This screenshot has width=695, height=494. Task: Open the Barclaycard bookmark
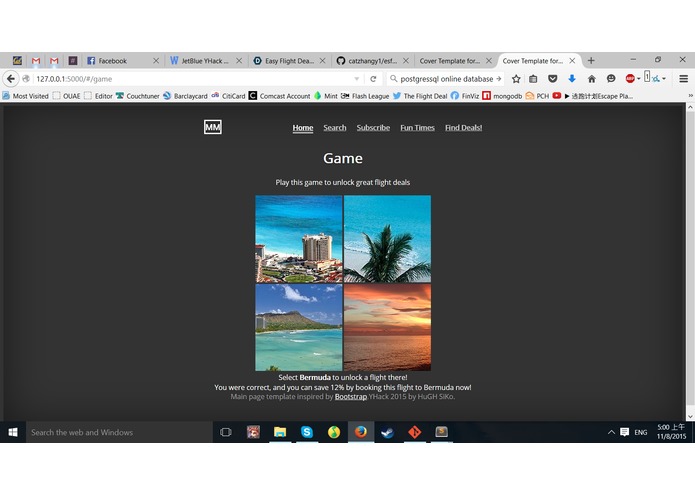(x=185, y=96)
